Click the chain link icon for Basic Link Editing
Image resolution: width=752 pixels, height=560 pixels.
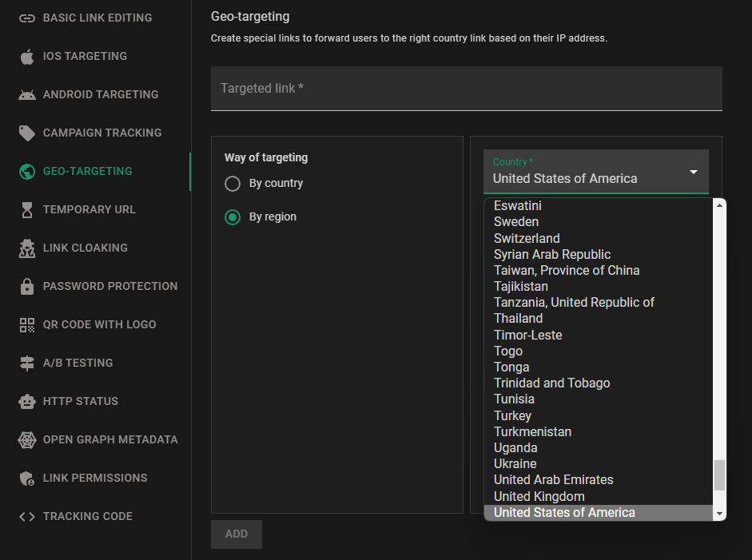click(27, 18)
